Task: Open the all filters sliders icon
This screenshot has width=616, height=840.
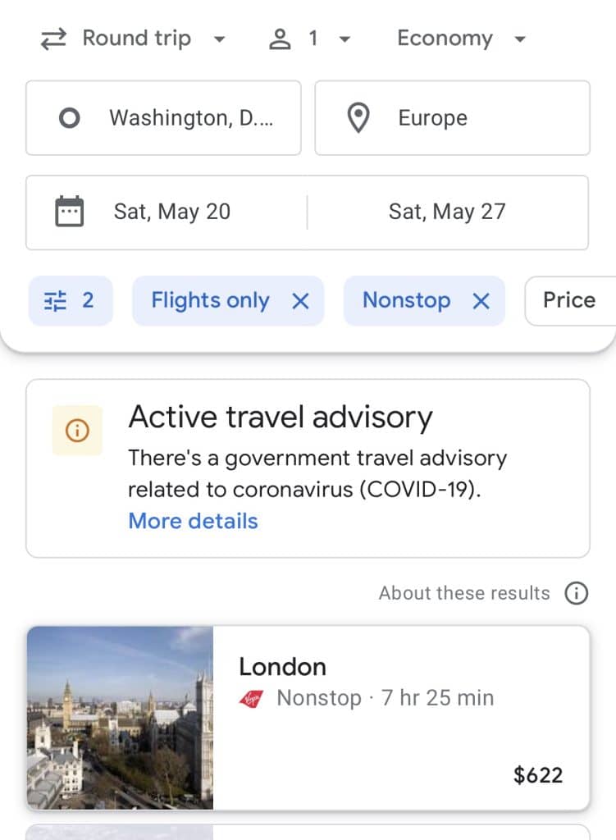Action: (55, 301)
